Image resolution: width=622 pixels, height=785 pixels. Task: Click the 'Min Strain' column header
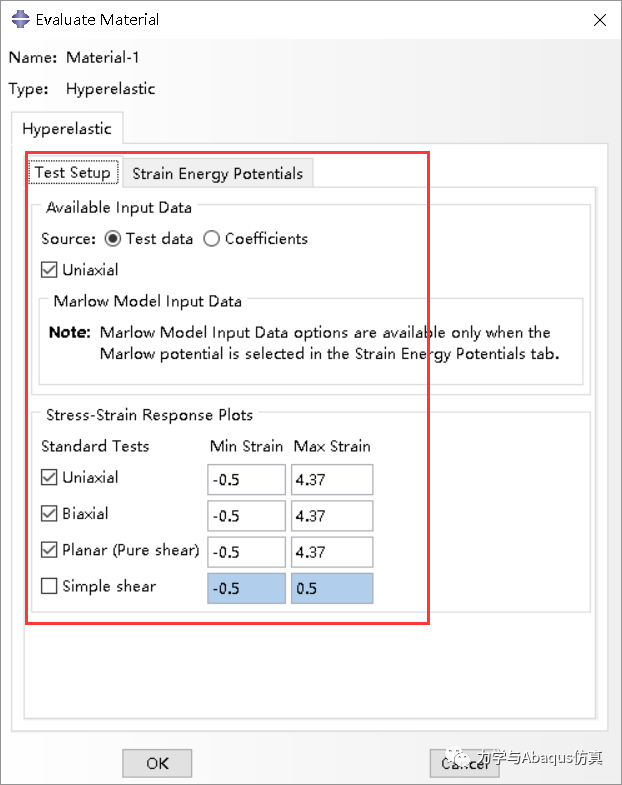246,446
